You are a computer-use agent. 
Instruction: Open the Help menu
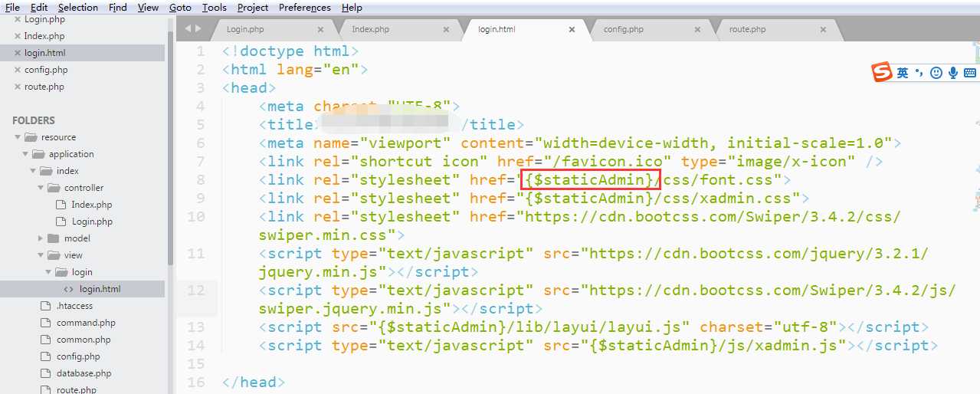(x=352, y=7)
